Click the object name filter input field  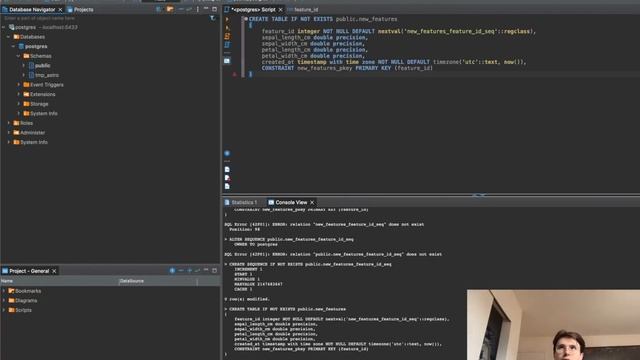(105, 18)
